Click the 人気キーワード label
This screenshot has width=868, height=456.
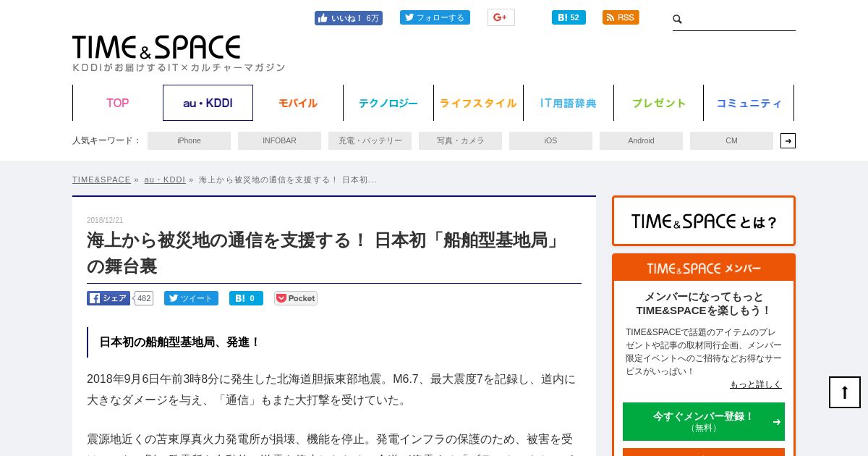click(106, 140)
